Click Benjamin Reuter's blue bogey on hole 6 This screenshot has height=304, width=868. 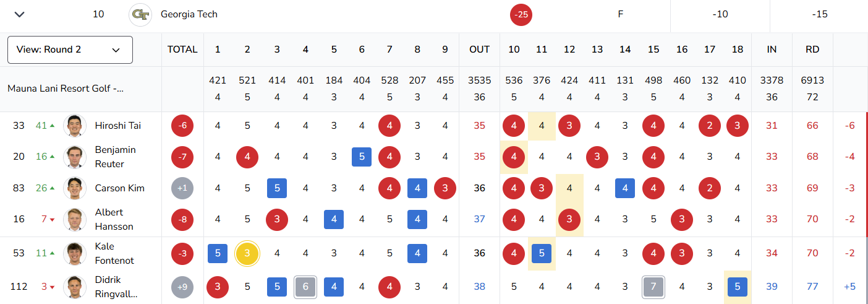pos(362,157)
